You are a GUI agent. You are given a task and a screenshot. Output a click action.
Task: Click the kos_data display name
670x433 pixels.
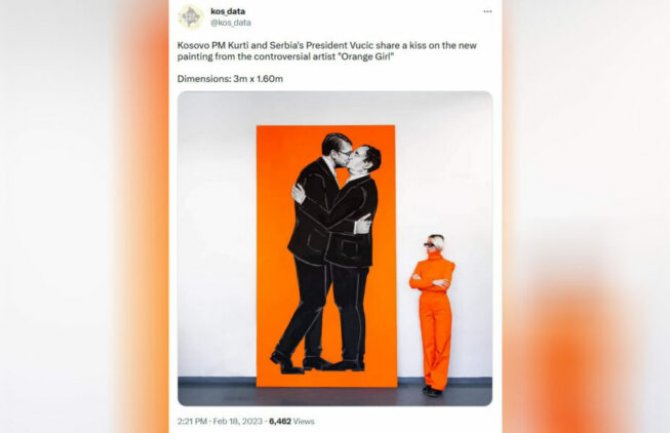point(228,11)
